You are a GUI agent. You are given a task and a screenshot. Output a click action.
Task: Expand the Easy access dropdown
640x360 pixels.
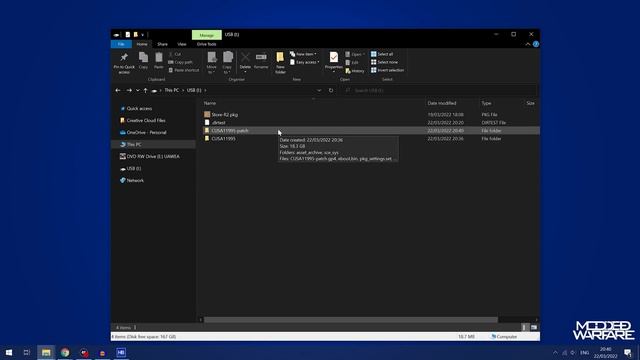304,62
